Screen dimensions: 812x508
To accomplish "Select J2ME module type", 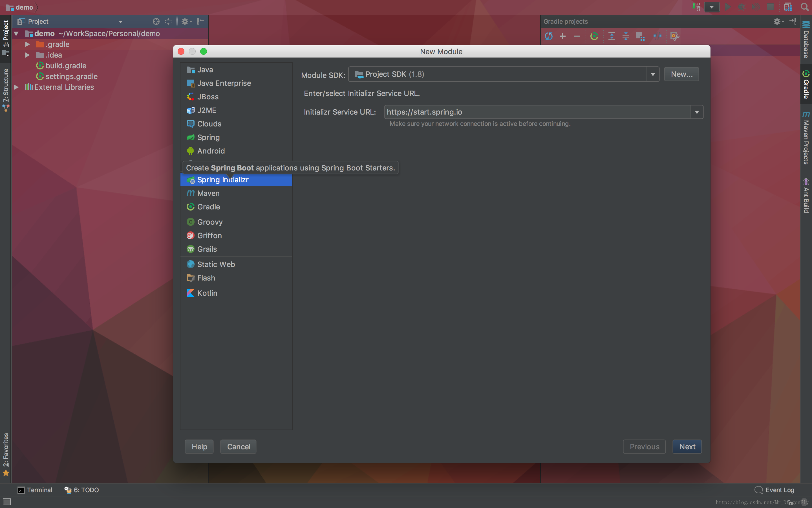I will click(236, 110).
